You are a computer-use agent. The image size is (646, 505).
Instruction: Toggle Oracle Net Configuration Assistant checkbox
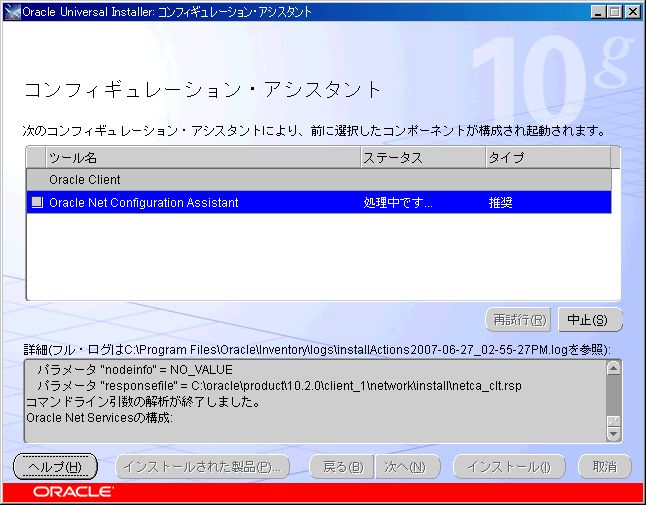37,202
